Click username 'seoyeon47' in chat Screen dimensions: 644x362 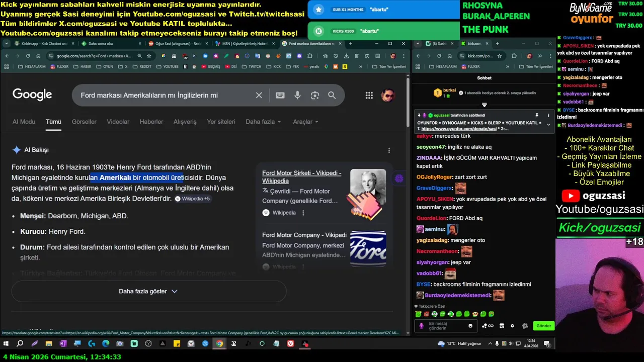[x=431, y=147]
